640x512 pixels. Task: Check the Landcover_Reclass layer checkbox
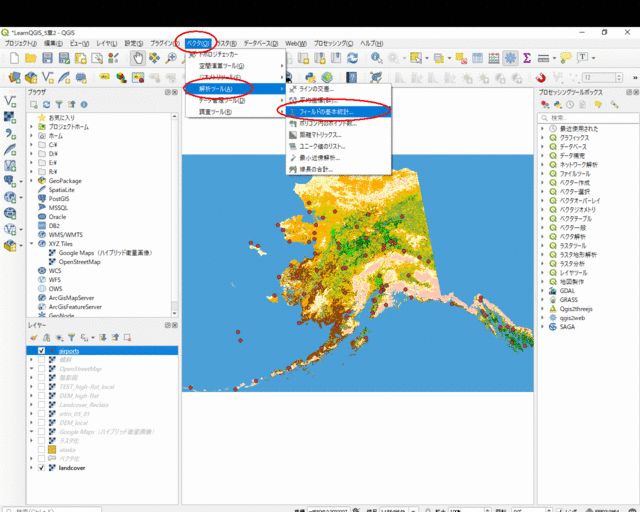(41, 405)
